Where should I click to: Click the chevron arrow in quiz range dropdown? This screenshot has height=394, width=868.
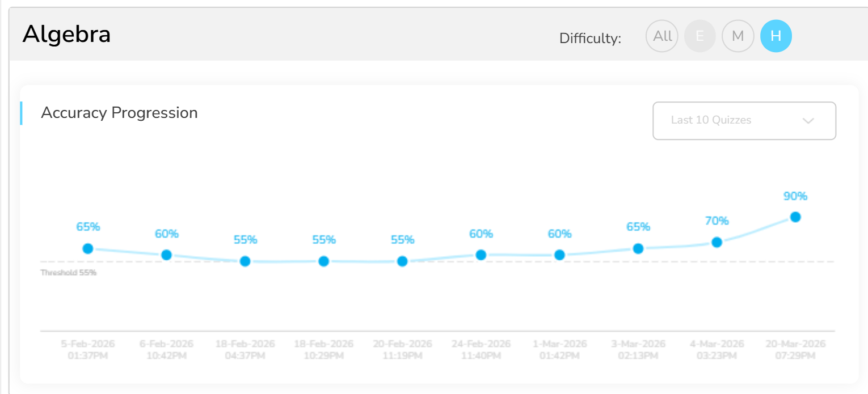pos(809,121)
